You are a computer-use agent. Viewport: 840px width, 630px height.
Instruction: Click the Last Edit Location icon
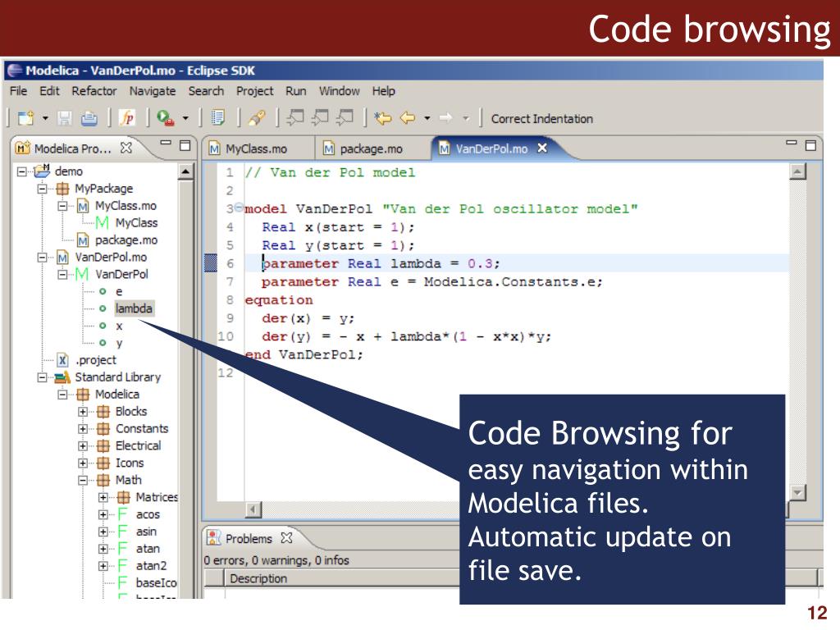(x=382, y=118)
